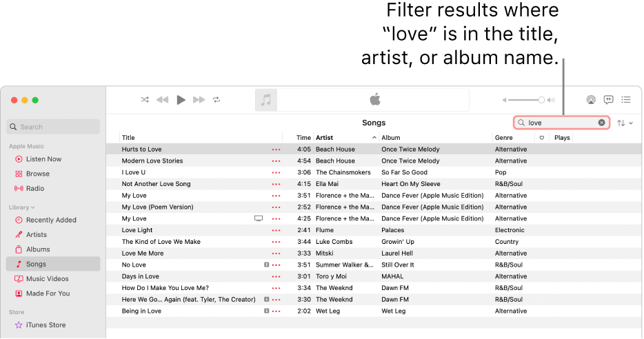Sort by the Genre column header
Screen dimensions: 644x339
tap(503, 138)
